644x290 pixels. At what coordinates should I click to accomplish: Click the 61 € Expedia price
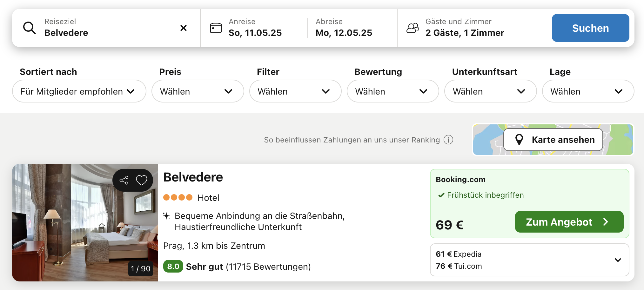point(459,254)
